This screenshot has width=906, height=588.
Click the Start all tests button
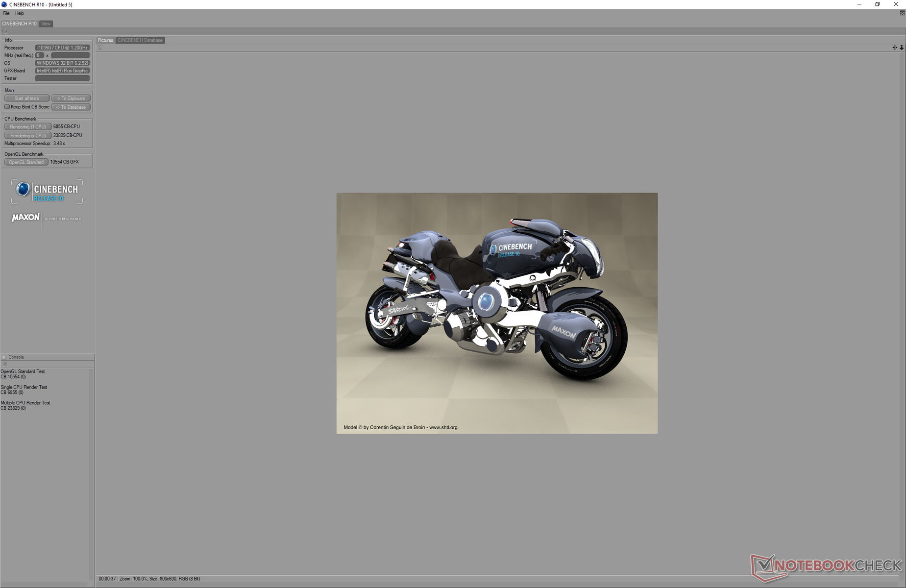[x=27, y=98]
